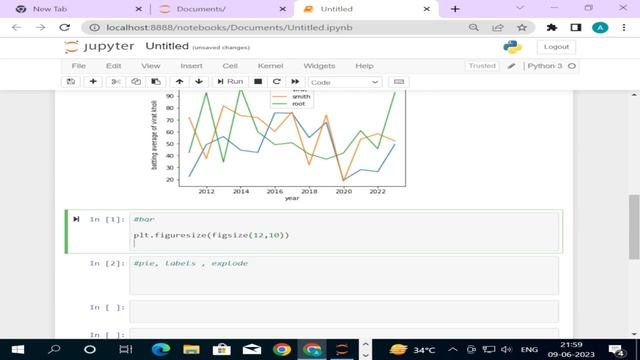Viewport: 640px width, 360px height.
Task: Click the ENG input language indicator
Action: point(529,349)
